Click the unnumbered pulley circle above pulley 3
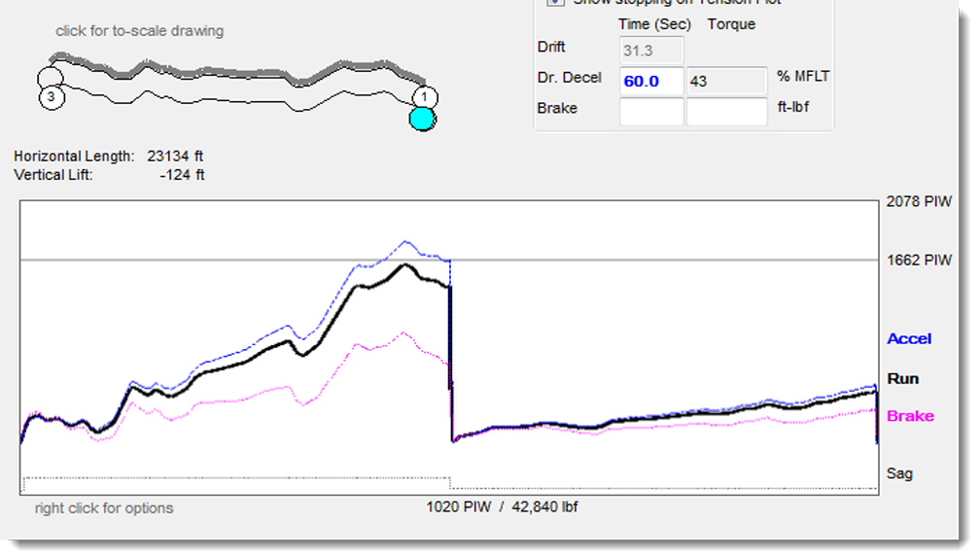 click(50, 79)
